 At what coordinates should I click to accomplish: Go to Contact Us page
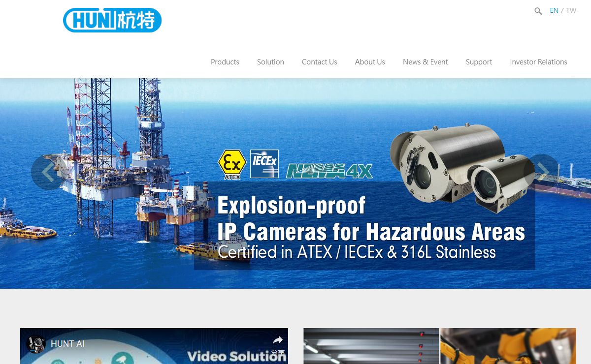pos(319,62)
